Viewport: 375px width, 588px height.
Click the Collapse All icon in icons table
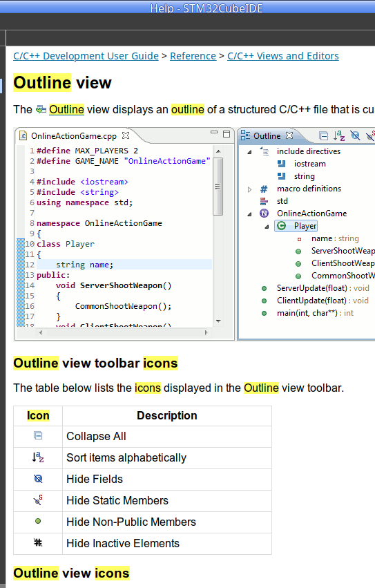point(38,435)
